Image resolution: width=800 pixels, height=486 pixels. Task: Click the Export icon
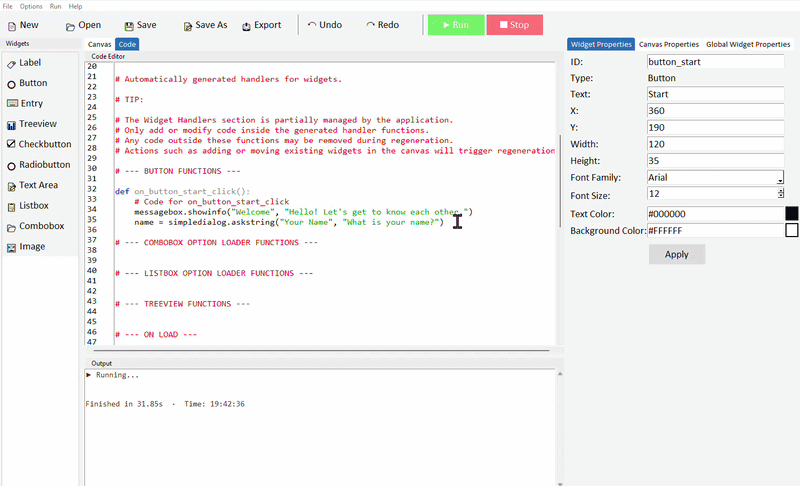(247, 26)
